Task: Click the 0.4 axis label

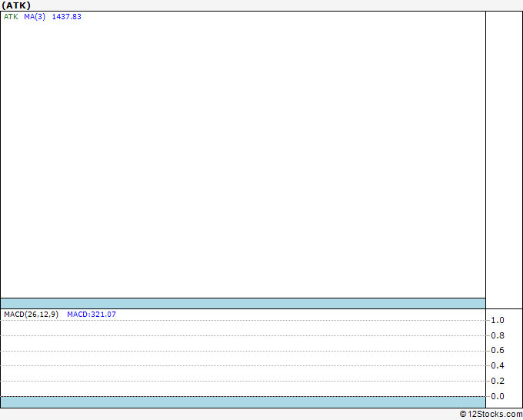Action: pos(498,365)
